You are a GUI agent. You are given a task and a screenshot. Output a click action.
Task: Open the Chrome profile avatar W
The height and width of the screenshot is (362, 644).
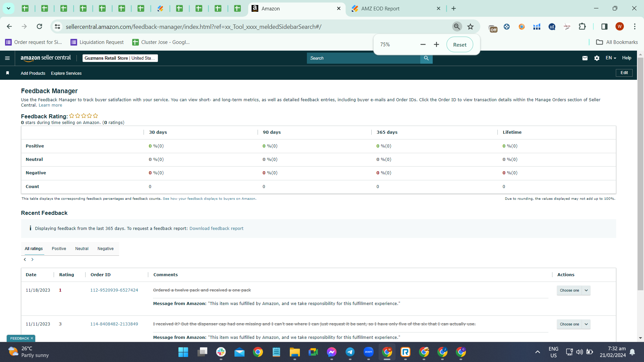click(x=620, y=26)
